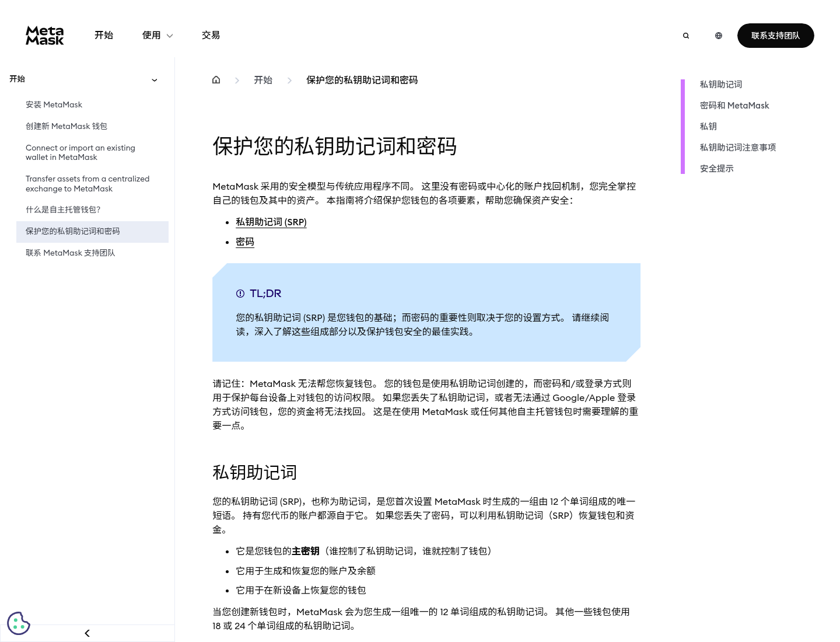Follow the 密码 bullet link
Image resolution: width=840 pixels, height=642 pixels.
tap(245, 242)
